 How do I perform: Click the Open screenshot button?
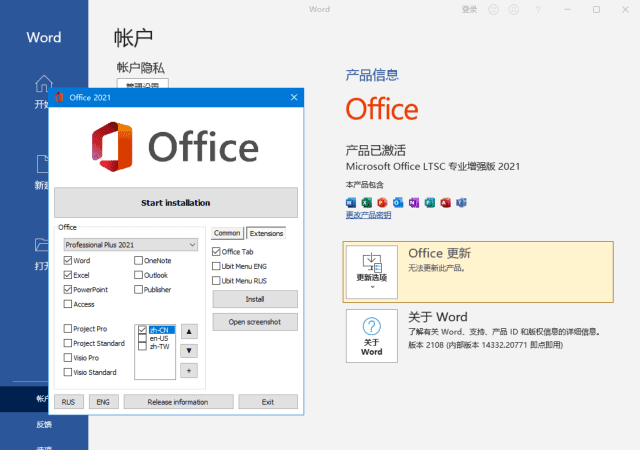(255, 322)
